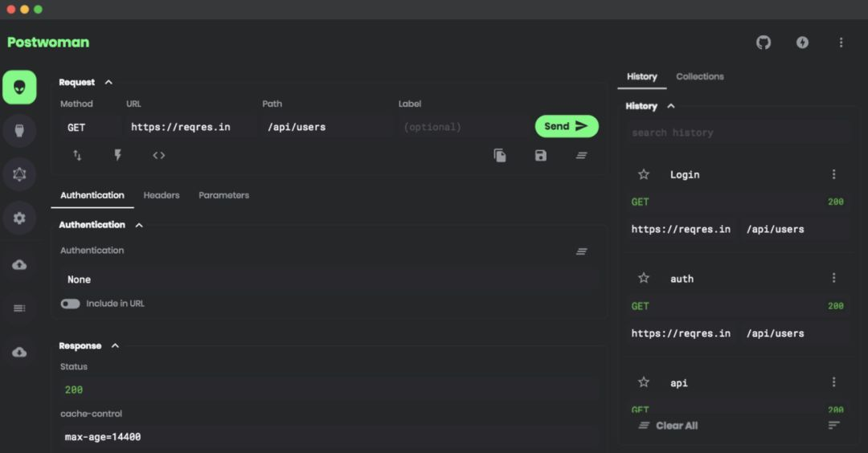
Task: Save request with the floppy disk icon
Action: (x=541, y=156)
